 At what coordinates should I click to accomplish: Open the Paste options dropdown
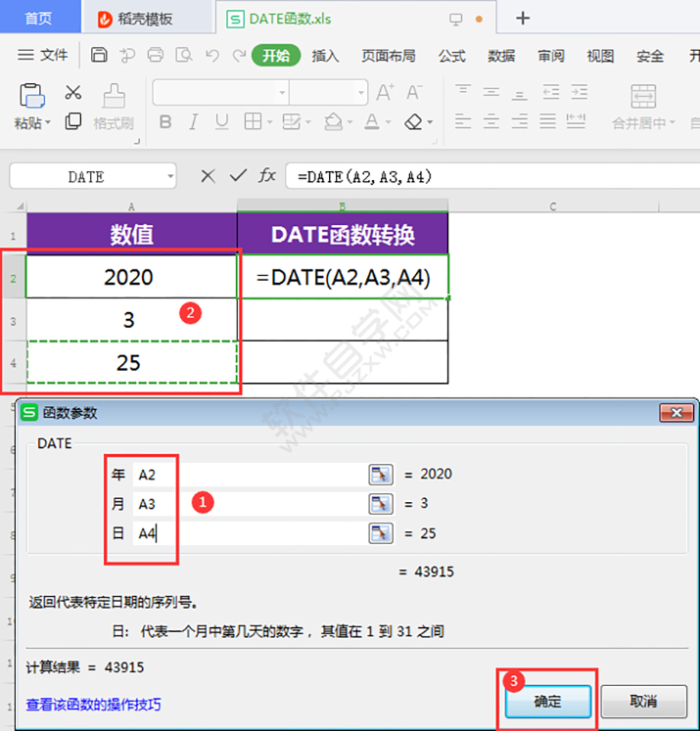pos(47,123)
